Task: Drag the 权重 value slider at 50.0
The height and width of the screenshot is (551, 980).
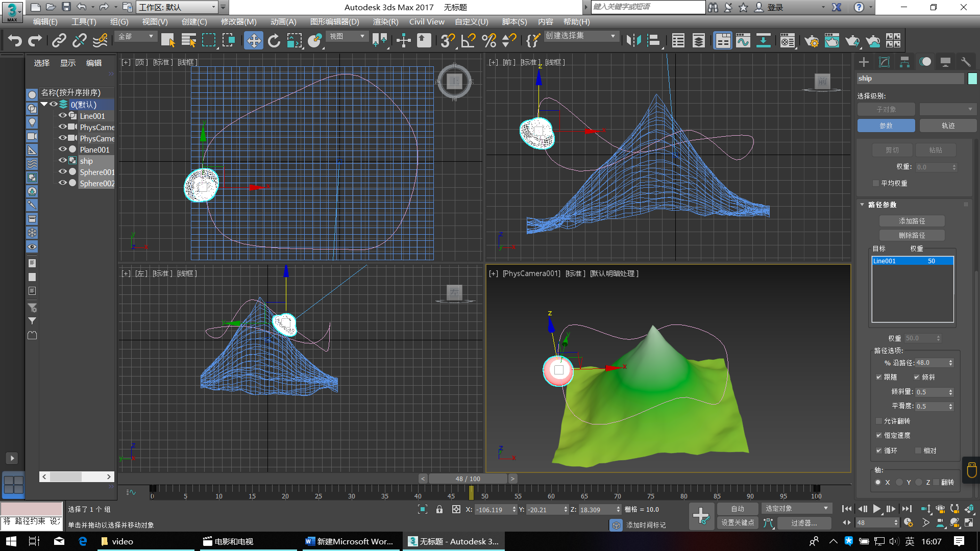Action: [x=924, y=337]
